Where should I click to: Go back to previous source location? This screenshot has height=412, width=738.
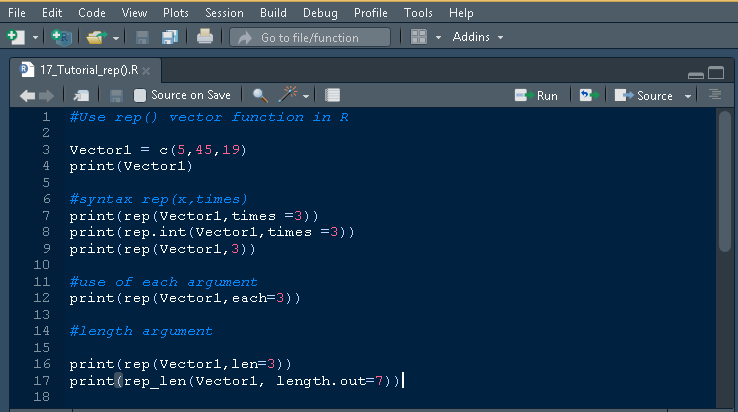tap(28, 96)
